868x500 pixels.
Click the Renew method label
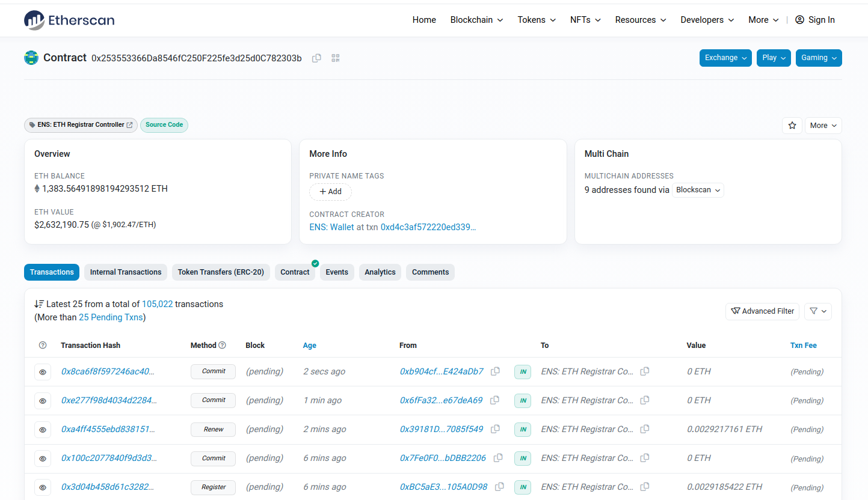point(214,430)
